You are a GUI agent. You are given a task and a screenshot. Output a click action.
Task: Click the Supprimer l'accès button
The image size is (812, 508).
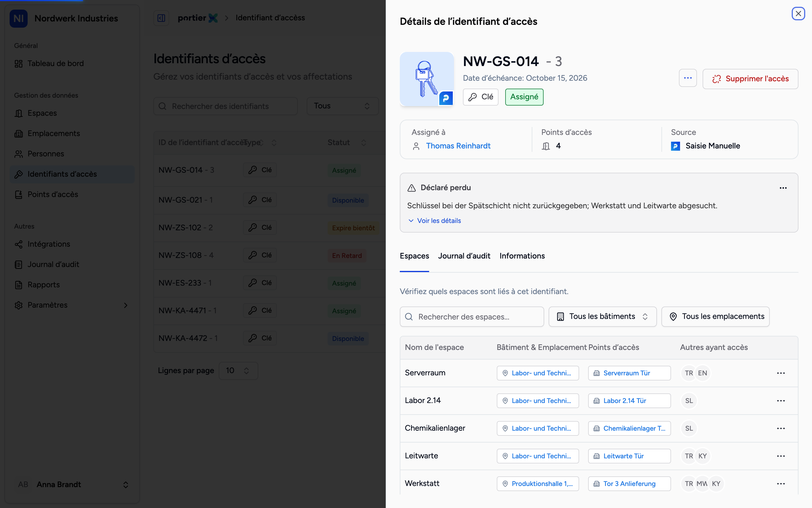click(750, 79)
